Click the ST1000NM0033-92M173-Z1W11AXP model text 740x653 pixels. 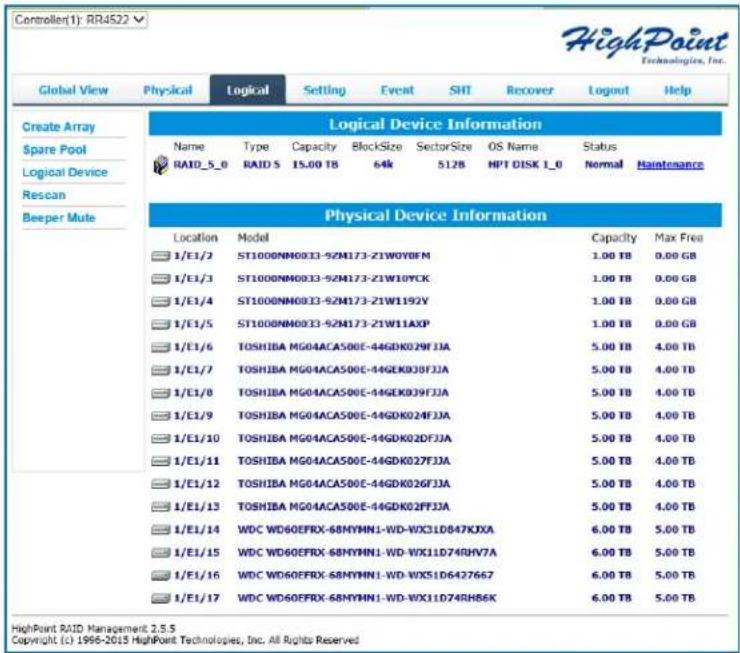click(333, 324)
